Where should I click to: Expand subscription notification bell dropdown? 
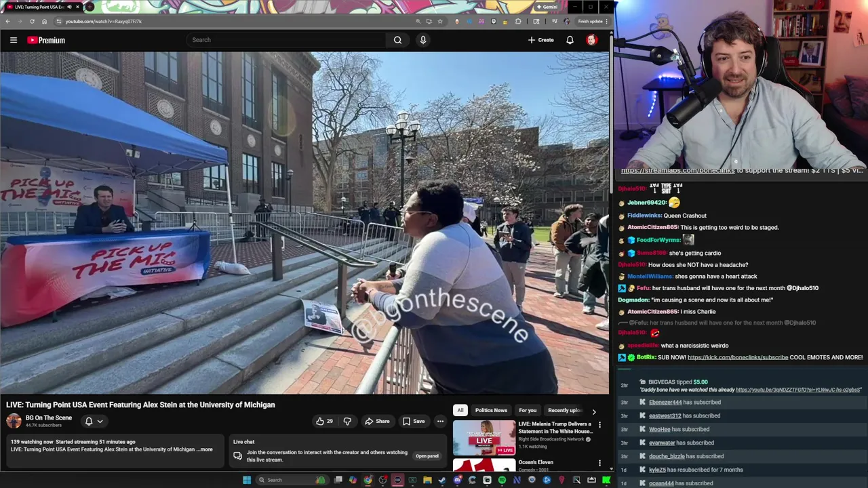[x=94, y=422]
